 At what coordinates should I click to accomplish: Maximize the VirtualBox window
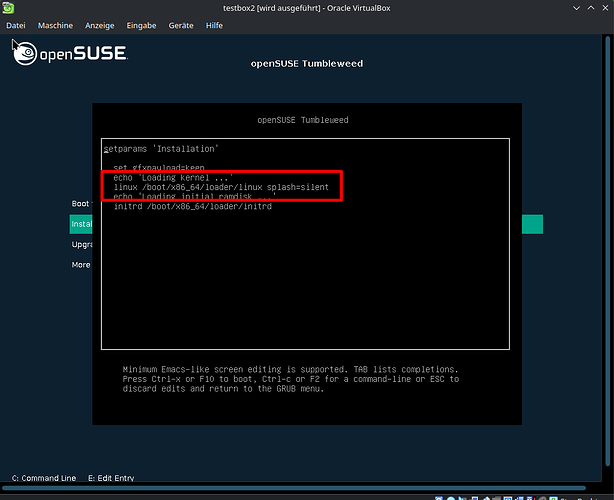click(x=584, y=8)
